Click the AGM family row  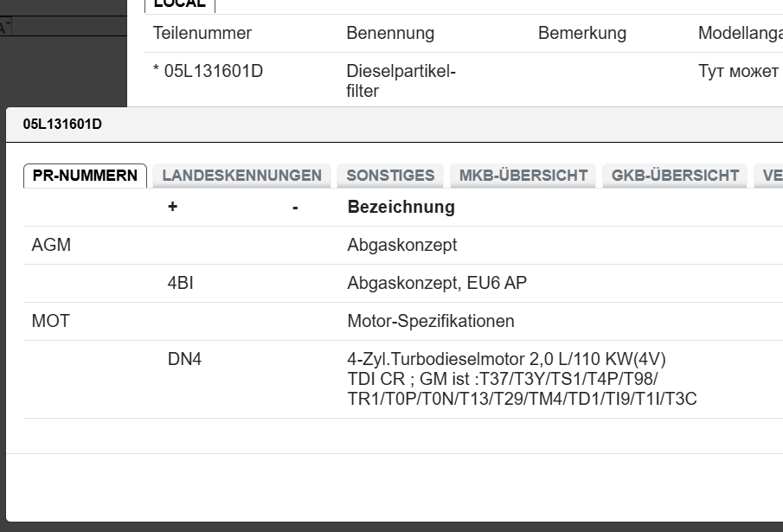coord(51,246)
